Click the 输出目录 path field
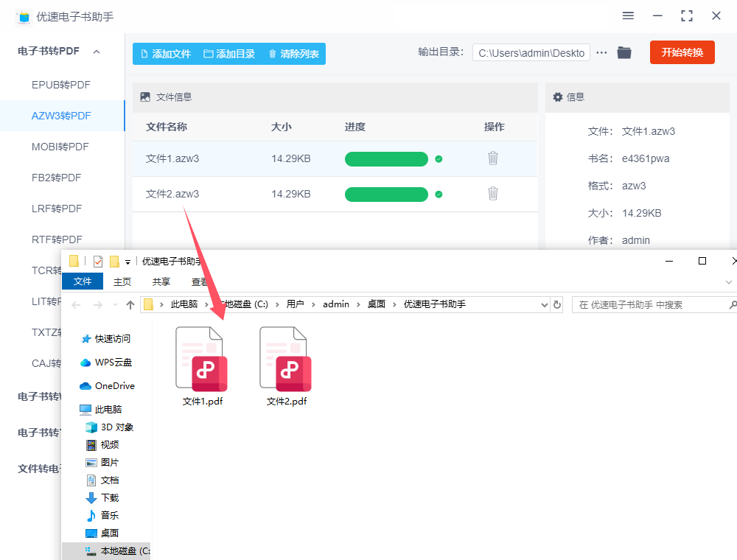The height and width of the screenshot is (560, 737). [x=531, y=52]
